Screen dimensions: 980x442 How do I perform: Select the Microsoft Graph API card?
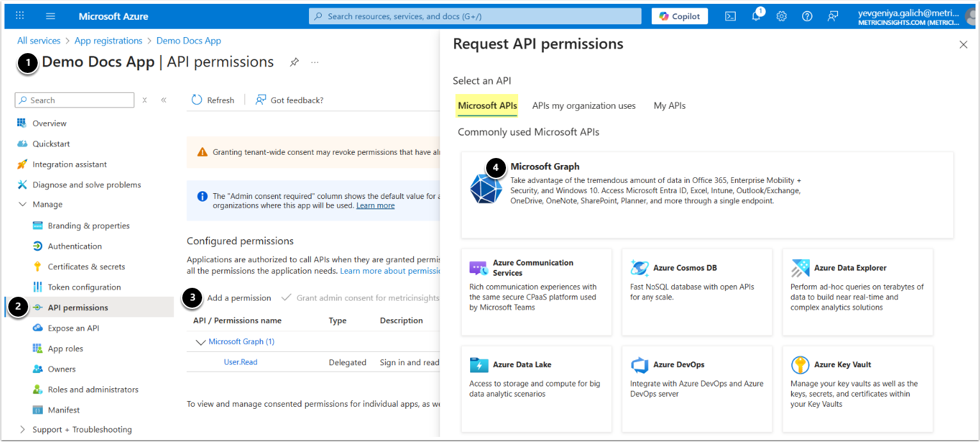[707, 194]
